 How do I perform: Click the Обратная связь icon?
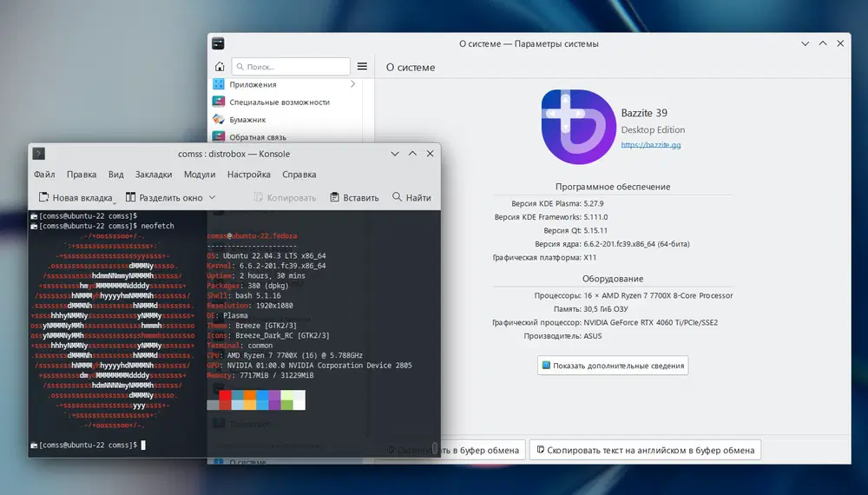coord(219,136)
